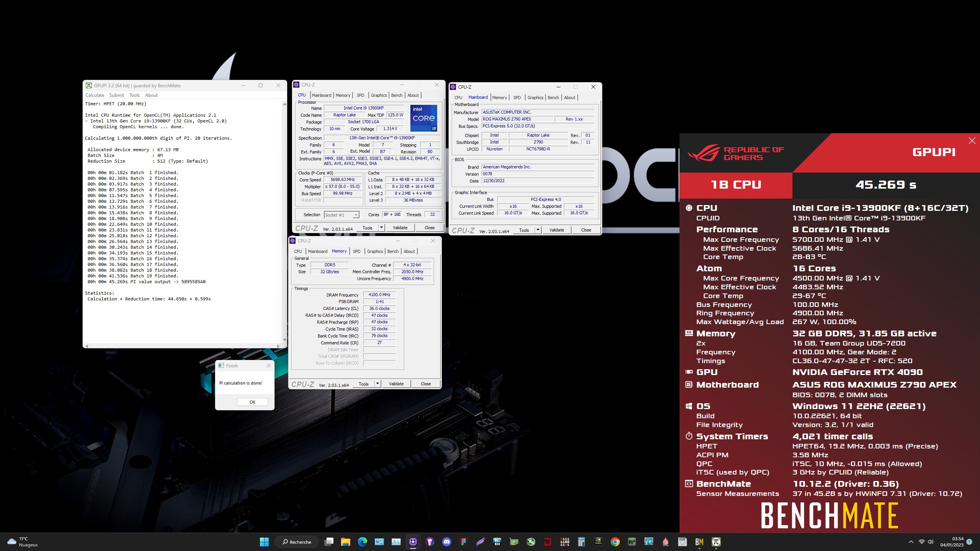Open the flame icon app in taskbar
Screen dimensions: 980x551
(x=666, y=542)
